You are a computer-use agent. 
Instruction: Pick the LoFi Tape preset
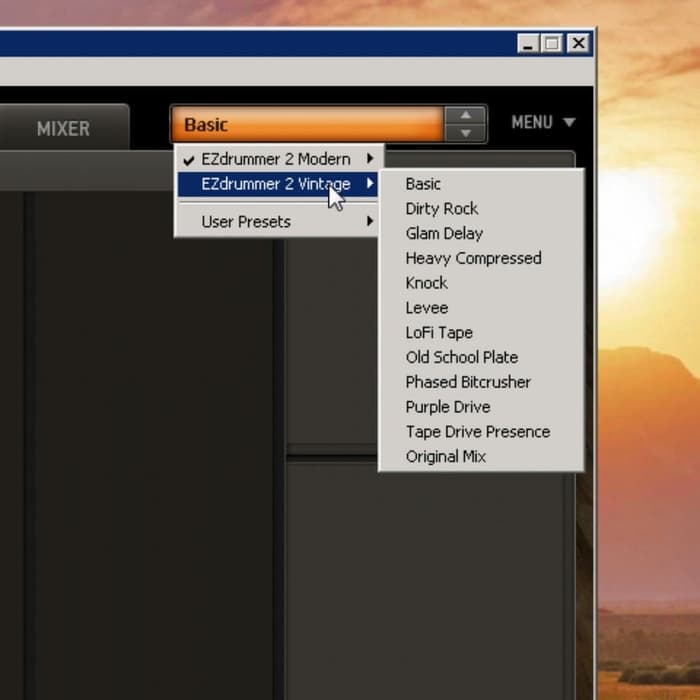tap(481, 333)
